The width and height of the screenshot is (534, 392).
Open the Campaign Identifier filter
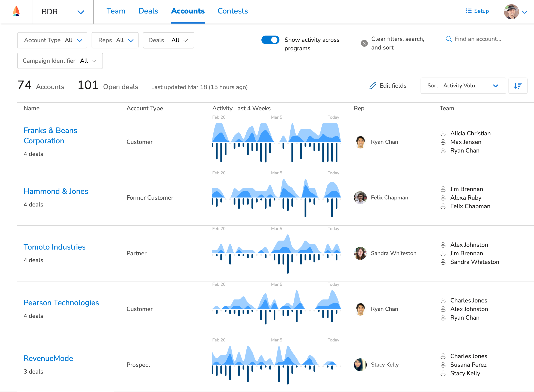point(60,61)
